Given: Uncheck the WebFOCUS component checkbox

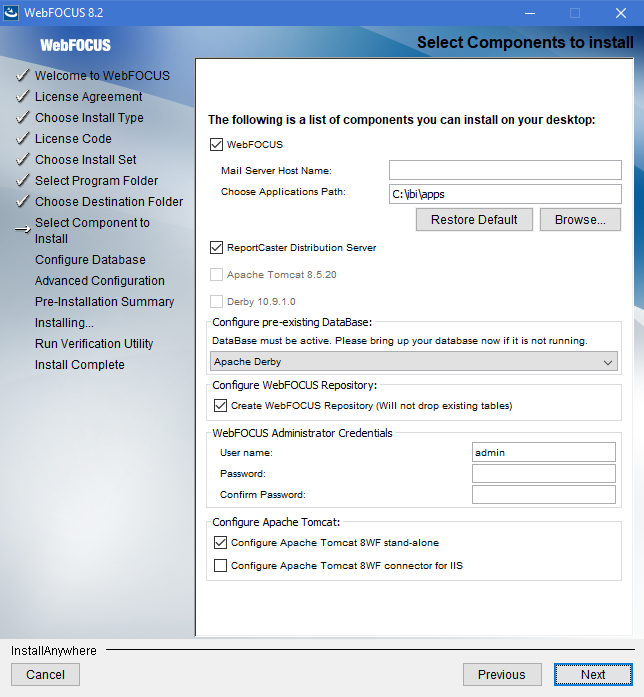Looking at the screenshot, I should [216, 144].
